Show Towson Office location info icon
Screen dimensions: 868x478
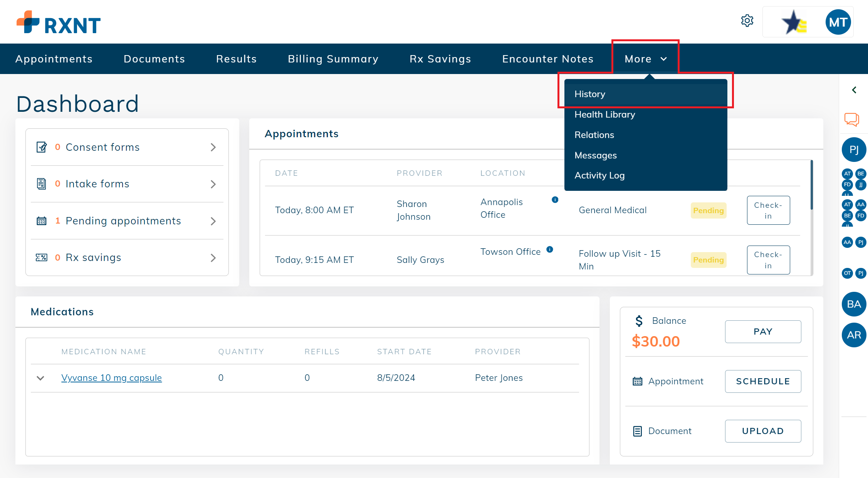coord(550,249)
